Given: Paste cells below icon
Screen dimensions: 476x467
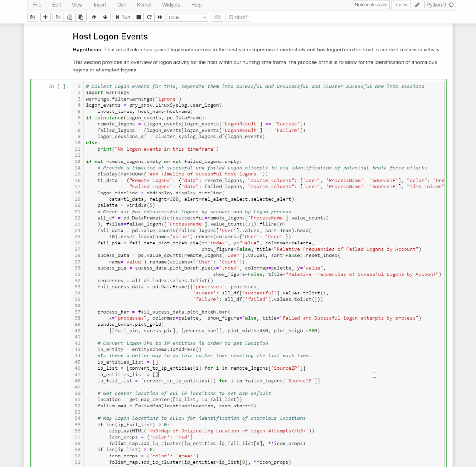Looking at the screenshot, I should point(81,17).
